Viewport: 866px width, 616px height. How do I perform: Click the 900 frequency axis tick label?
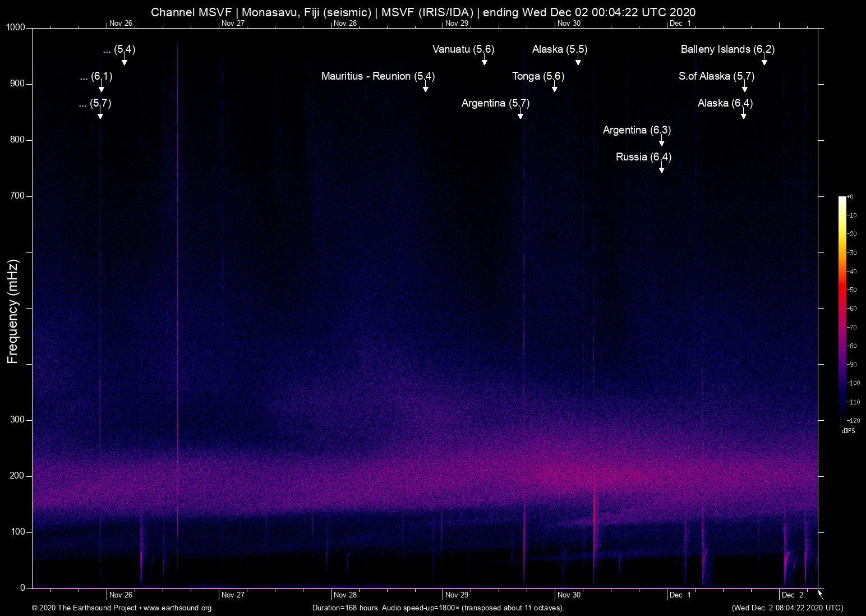tap(18, 84)
